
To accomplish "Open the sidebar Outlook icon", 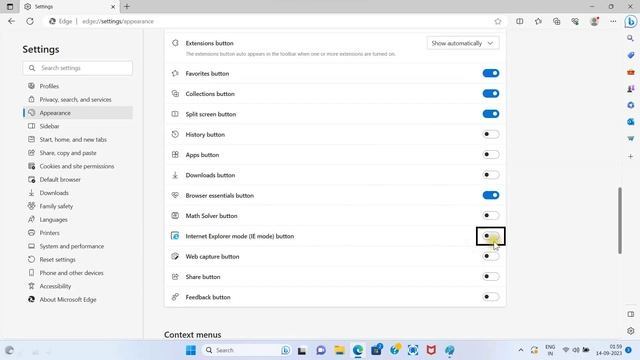I will coord(631,122).
